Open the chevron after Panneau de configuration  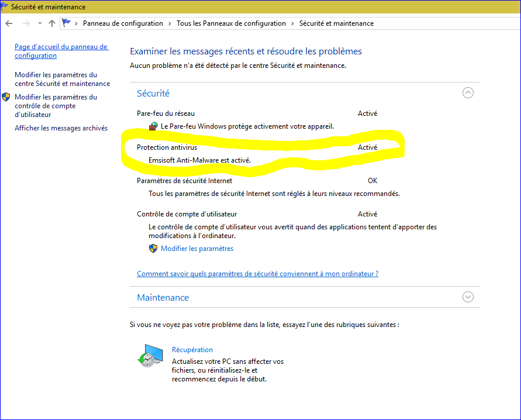coord(170,23)
